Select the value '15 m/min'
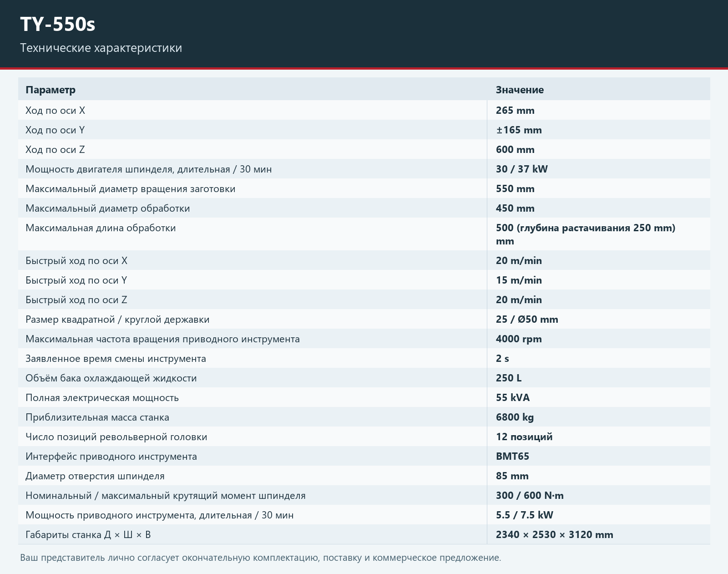This screenshot has width=728, height=574. (519, 280)
